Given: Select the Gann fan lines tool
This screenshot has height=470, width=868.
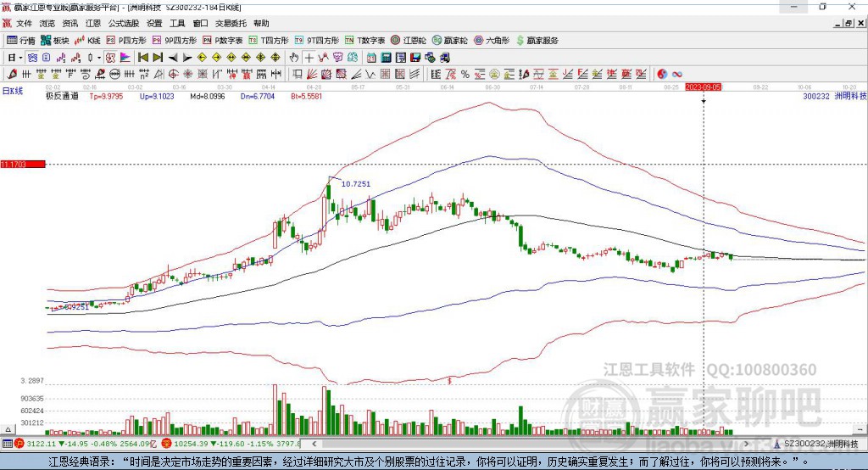Looking at the screenshot, I should tap(312, 74).
